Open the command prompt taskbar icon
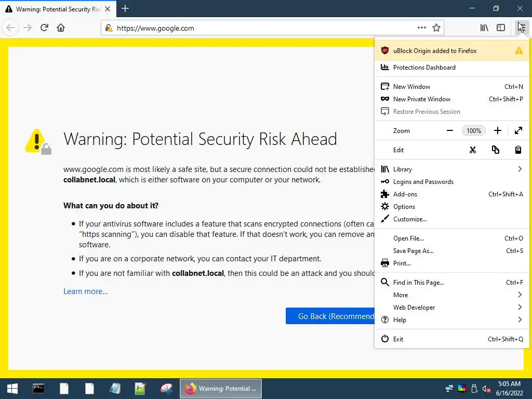This screenshot has width=532, height=399. [38, 389]
